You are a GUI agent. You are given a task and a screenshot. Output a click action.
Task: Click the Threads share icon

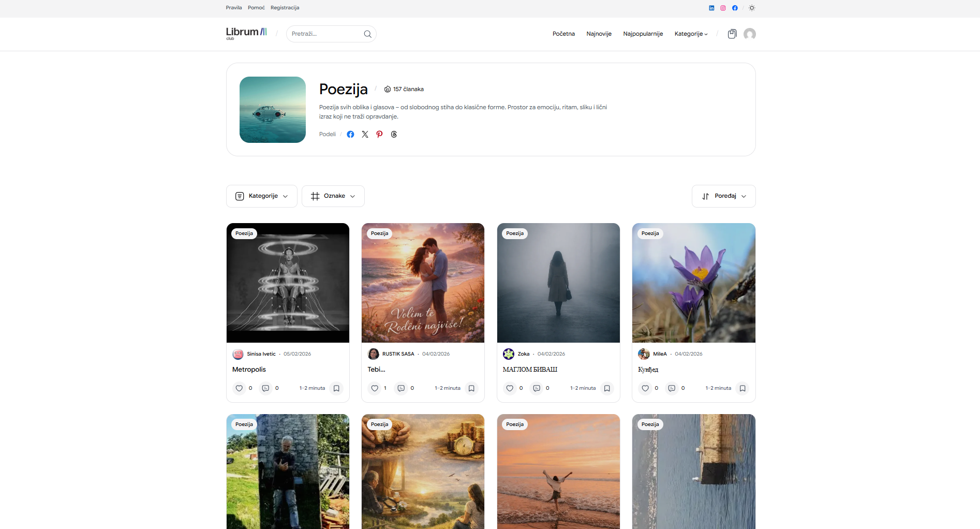(394, 135)
